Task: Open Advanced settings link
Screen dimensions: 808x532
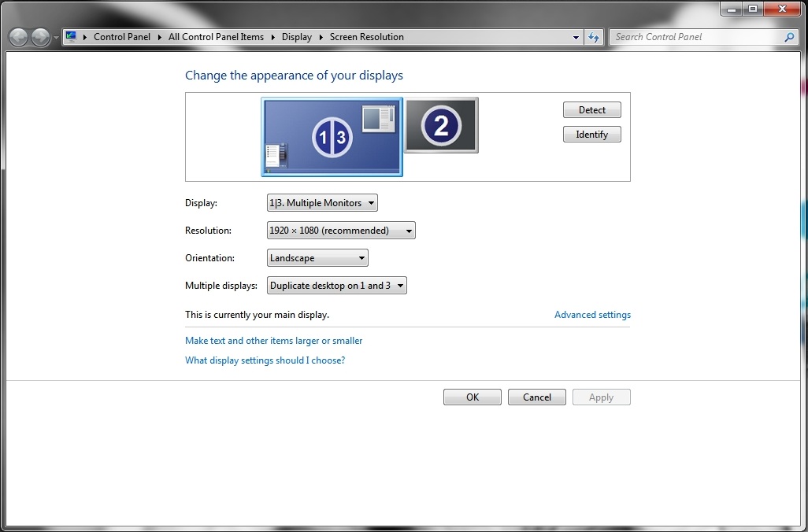Action: [x=592, y=315]
